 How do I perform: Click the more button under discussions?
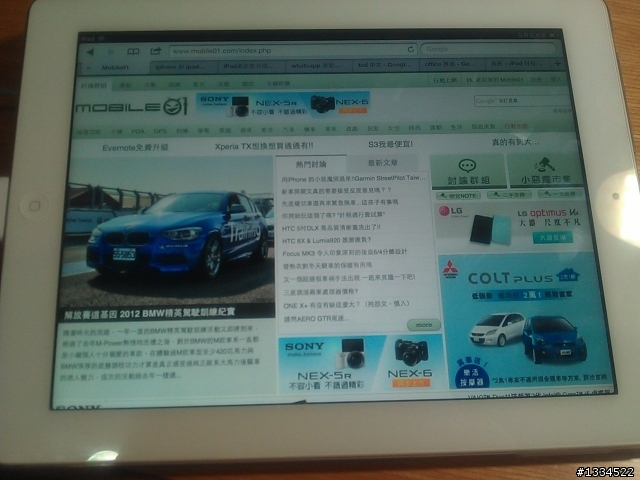click(x=424, y=325)
